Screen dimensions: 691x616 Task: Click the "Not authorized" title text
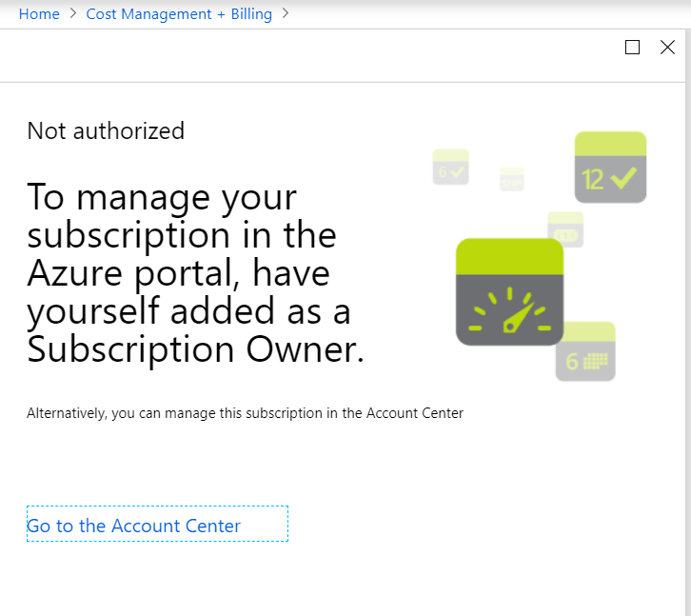[106, 131]
